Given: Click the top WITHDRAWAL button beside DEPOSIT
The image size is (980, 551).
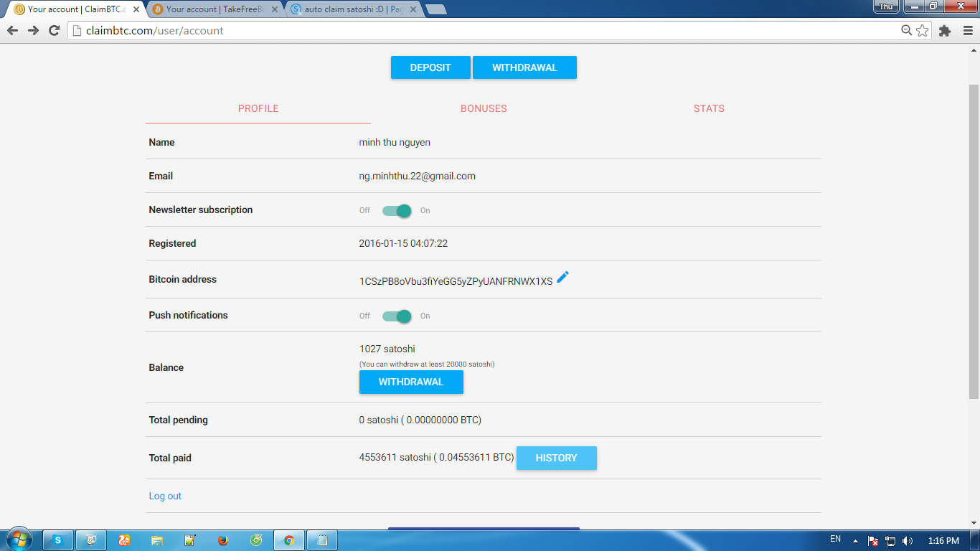Looking at the screenshot, I should (524, 67).
